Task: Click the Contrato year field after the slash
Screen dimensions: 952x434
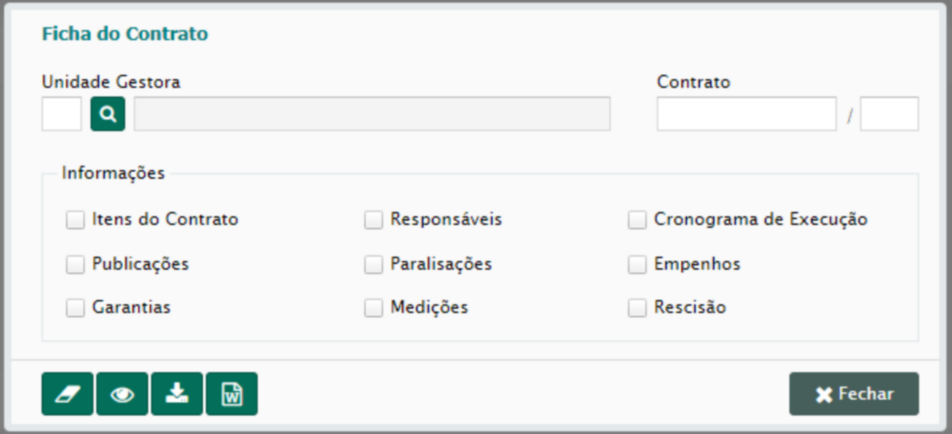Action: (889, 114)
